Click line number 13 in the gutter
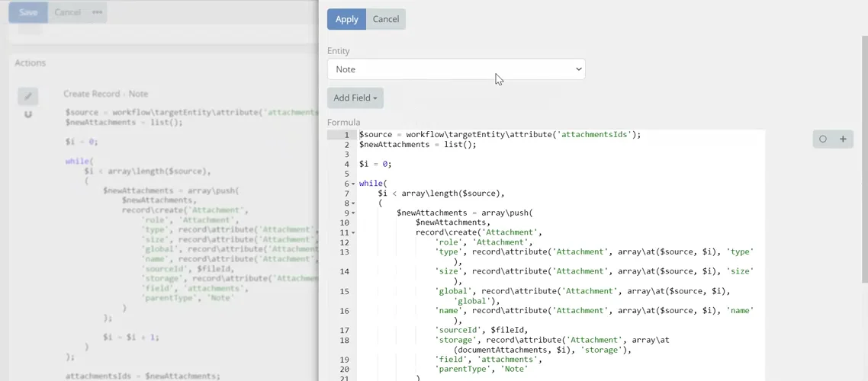 click(x=344, y=252)
